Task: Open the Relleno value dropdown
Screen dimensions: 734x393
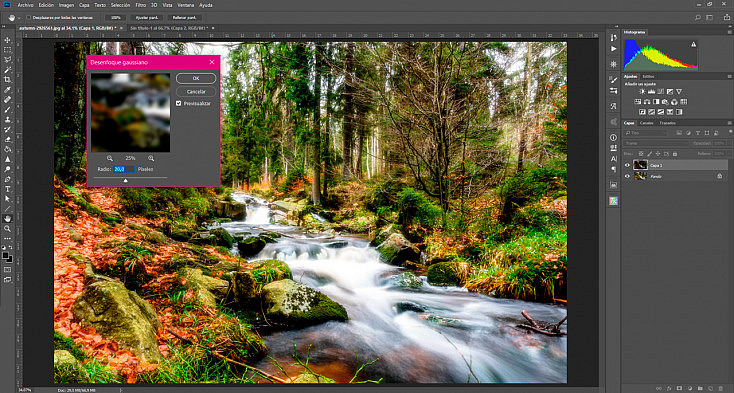Action: tap(729, 153)
